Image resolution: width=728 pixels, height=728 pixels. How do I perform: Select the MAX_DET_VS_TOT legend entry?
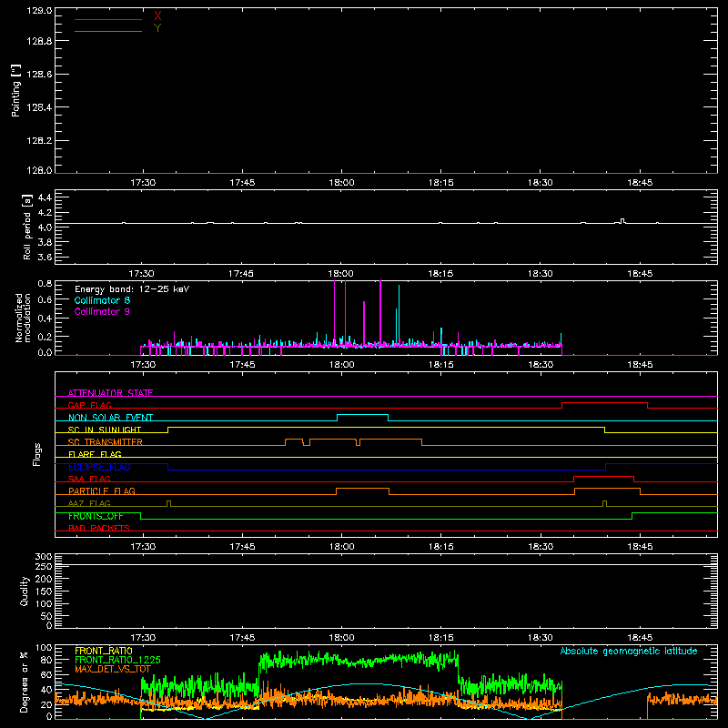(x=113, y=669)
